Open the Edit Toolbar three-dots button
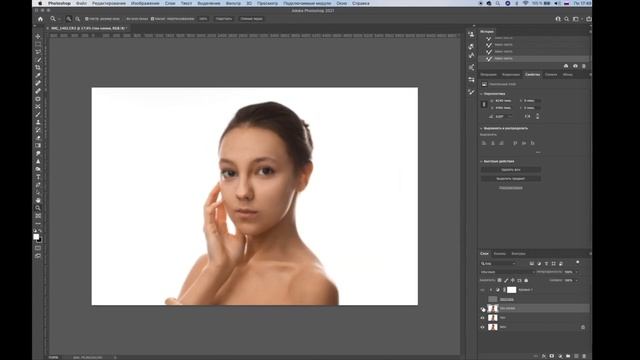Screen dimensions: 640x360 (38, 224)
